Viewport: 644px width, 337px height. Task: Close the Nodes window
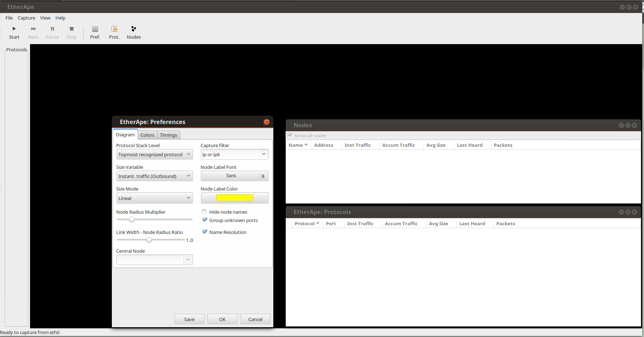click(634, 125)
